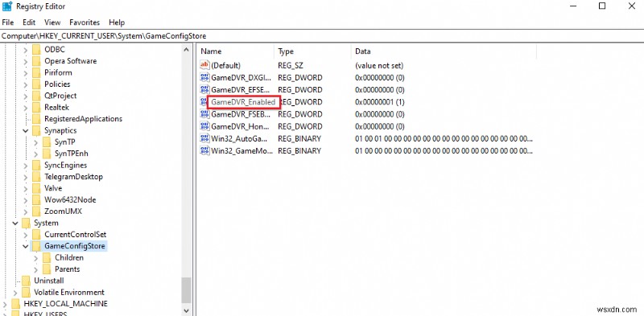644x316 pixels.
Task: Expand the Parents subkey
Action: [x=35, y=269]
